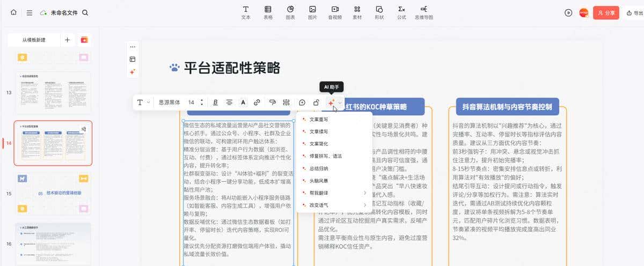This screenshot has height=266, width=644.
Task: Select the 抖音算法机制与内容节奏控制 heading
Action: [x=507, y=107]
